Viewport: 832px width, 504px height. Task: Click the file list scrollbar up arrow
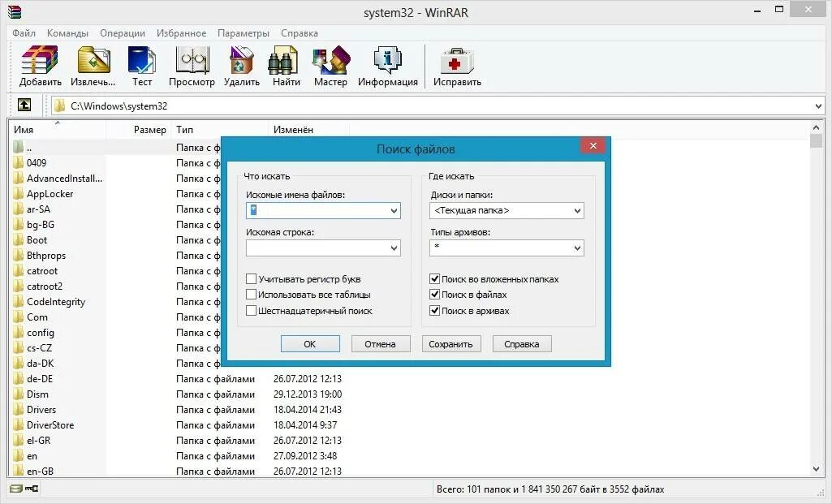[816, 128]
